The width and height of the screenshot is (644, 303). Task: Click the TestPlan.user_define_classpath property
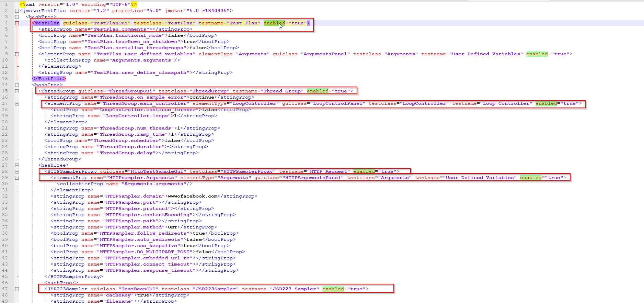coord(135,72)
